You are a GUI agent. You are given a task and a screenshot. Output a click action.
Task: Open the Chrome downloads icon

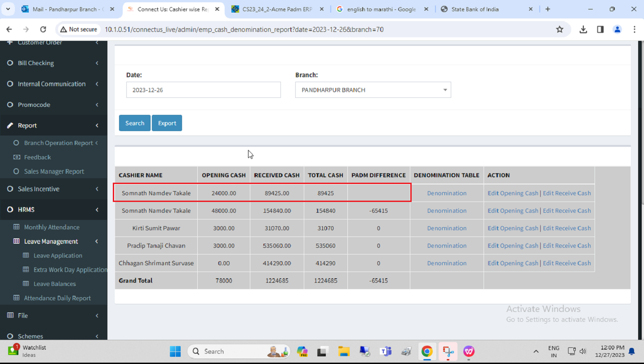coord(583,29)
